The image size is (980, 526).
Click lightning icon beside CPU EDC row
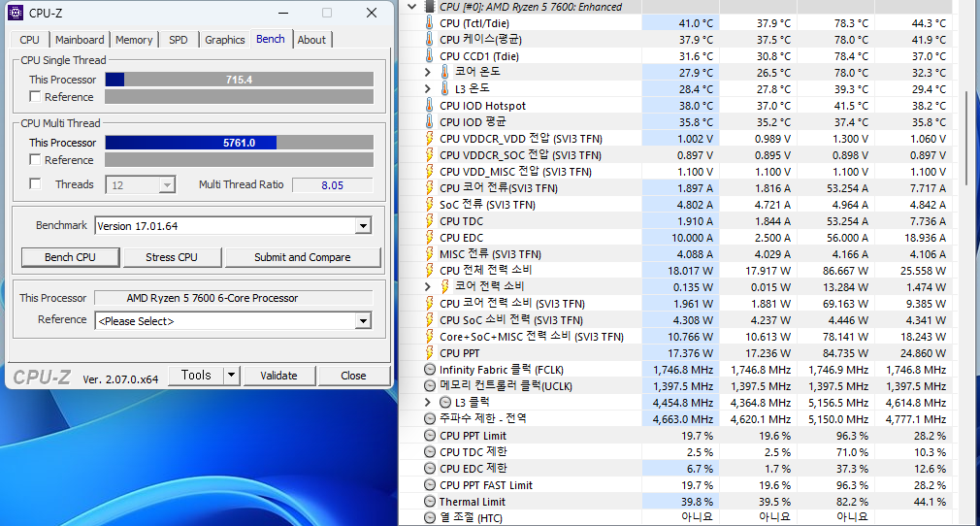430,238
